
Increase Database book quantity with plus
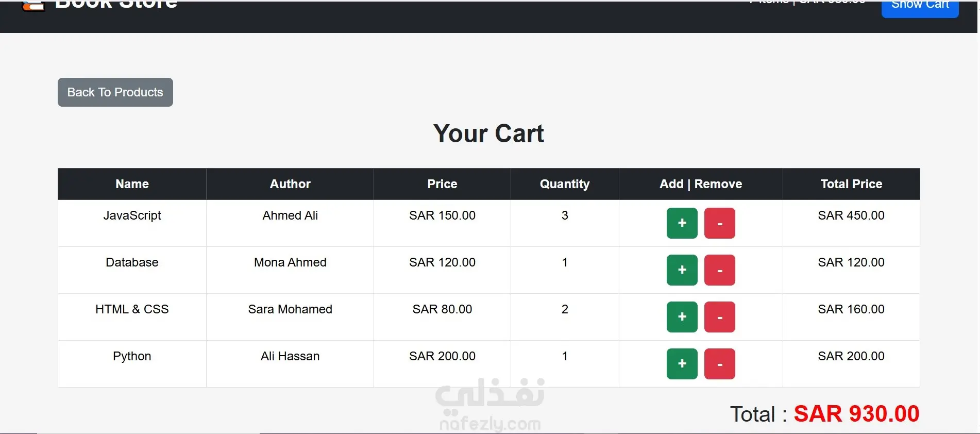pyautogui.click(x=682, y=270)
